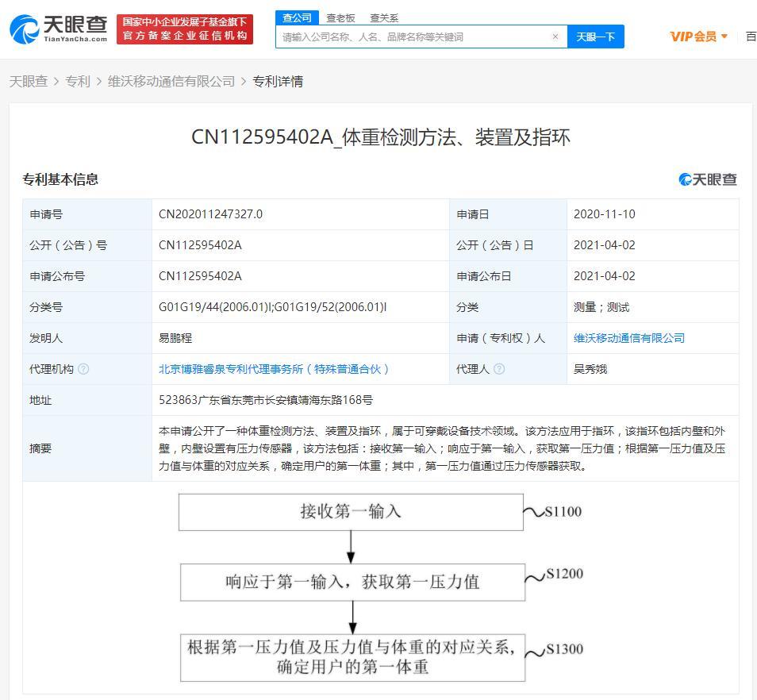The width and height of the screenshot is (757, 700).
Task: Select the 查公司 search tab
Action: click(x=297, y=18)
